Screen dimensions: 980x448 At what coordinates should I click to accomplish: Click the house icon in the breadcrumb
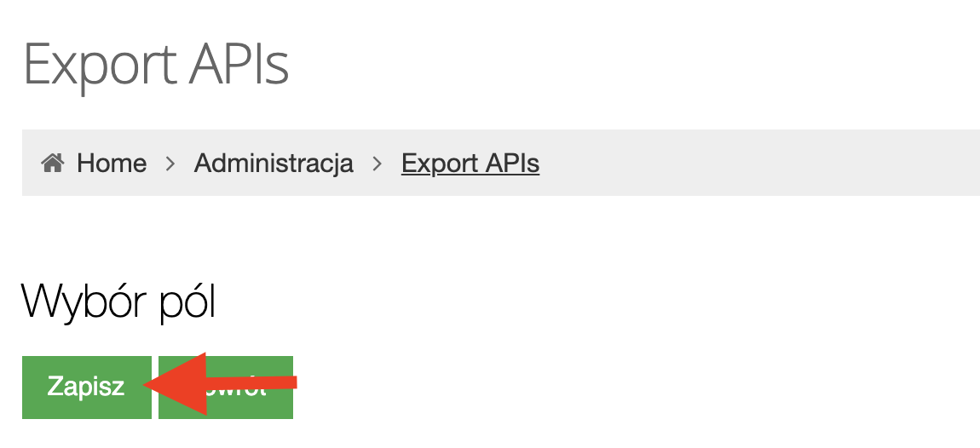[53, 163]
